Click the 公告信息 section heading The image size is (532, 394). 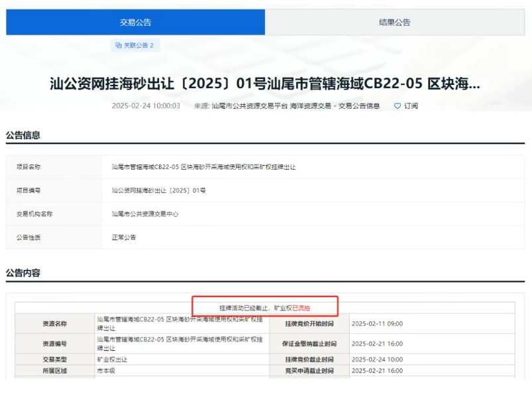(23, 135)
